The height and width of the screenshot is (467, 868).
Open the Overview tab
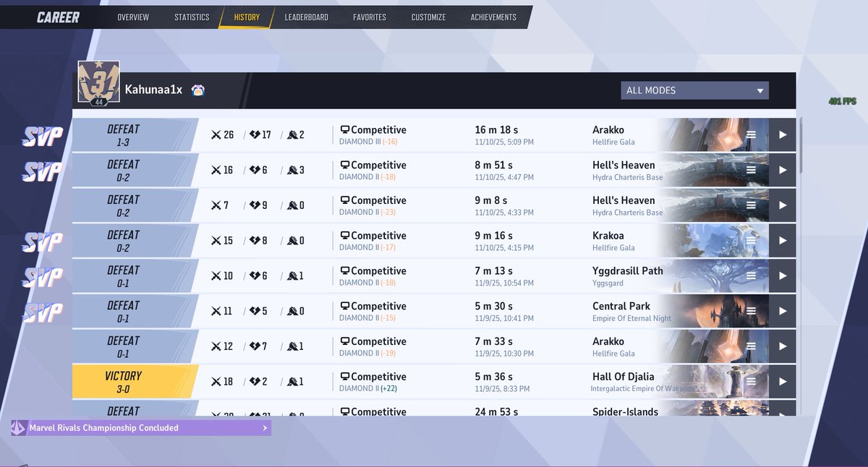tap(133, 17)
